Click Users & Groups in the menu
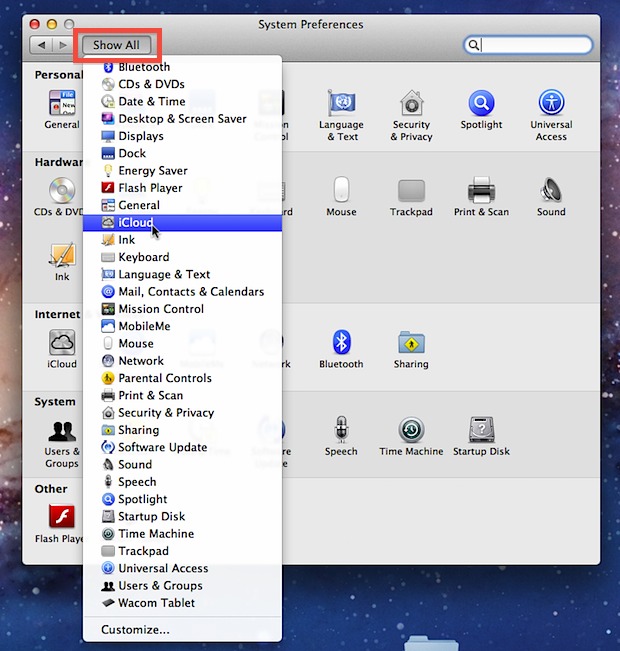 tap(183, 586)
